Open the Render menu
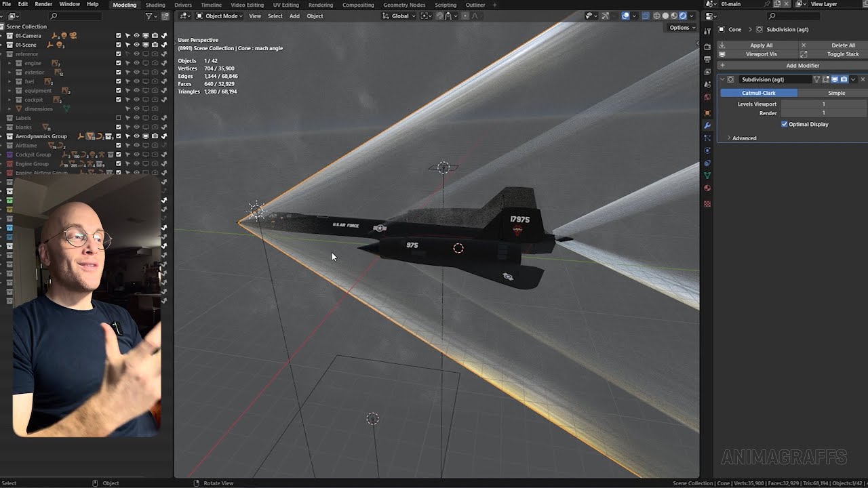 point(43,4)
